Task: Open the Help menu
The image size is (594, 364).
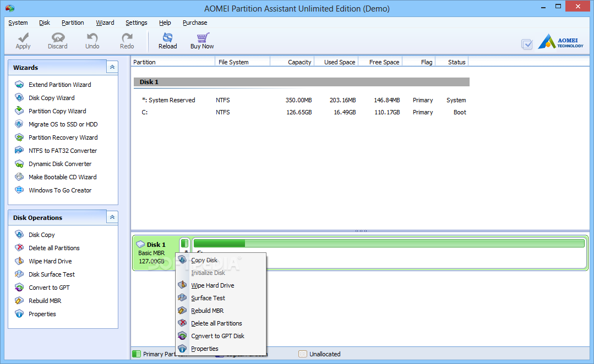Action: [x=165, y=23]
